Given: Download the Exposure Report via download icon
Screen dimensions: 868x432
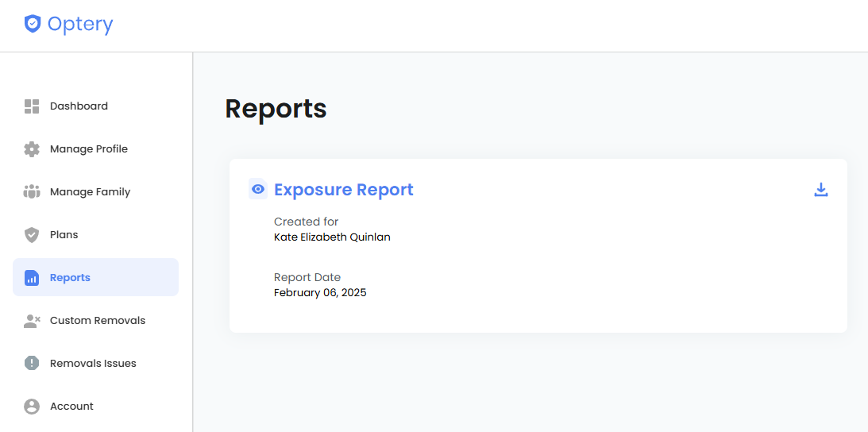Looking at the screenshot, I should (821, 190).
